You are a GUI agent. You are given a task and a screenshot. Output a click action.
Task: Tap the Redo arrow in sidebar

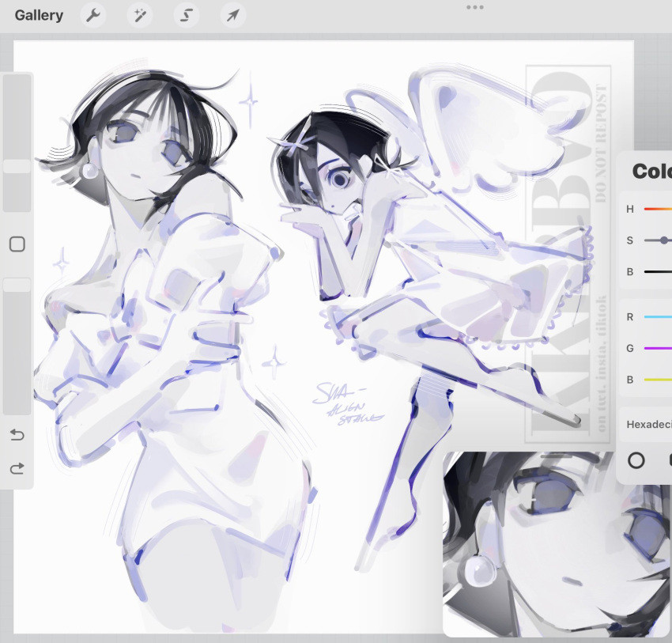coord(17,468)
